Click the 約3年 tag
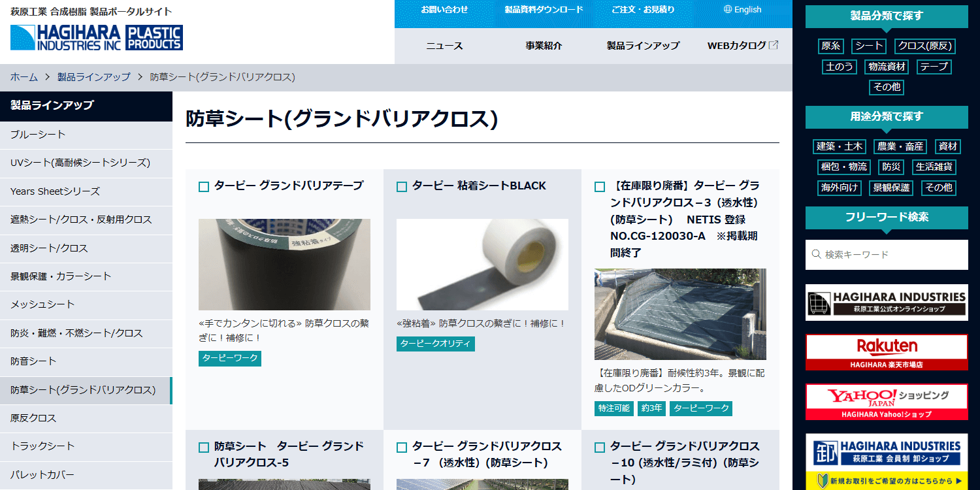Viewport: 980px width, 490px height. tap(652, 408)
